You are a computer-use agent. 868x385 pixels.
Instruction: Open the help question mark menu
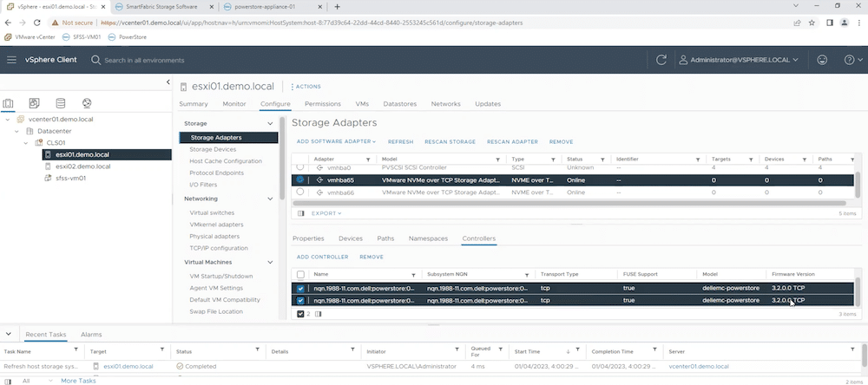pos(853,60)
